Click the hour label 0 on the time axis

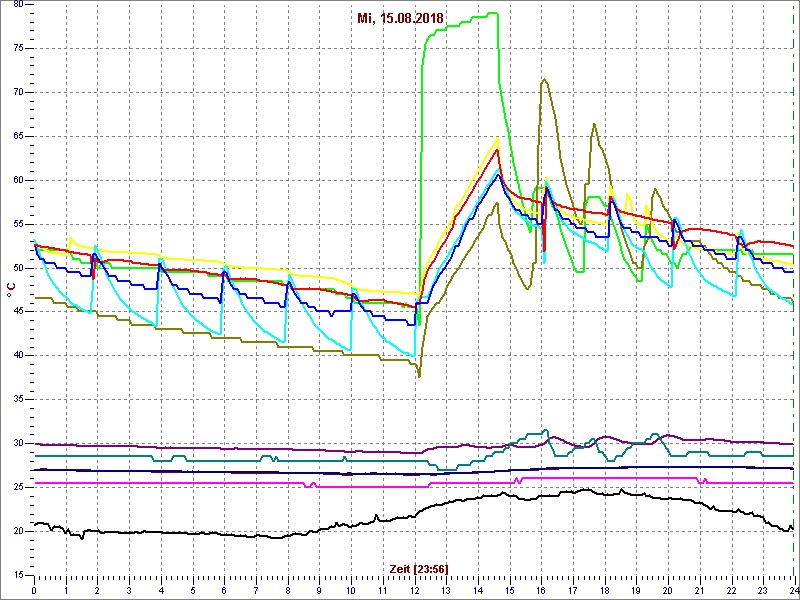coord(34,591)
